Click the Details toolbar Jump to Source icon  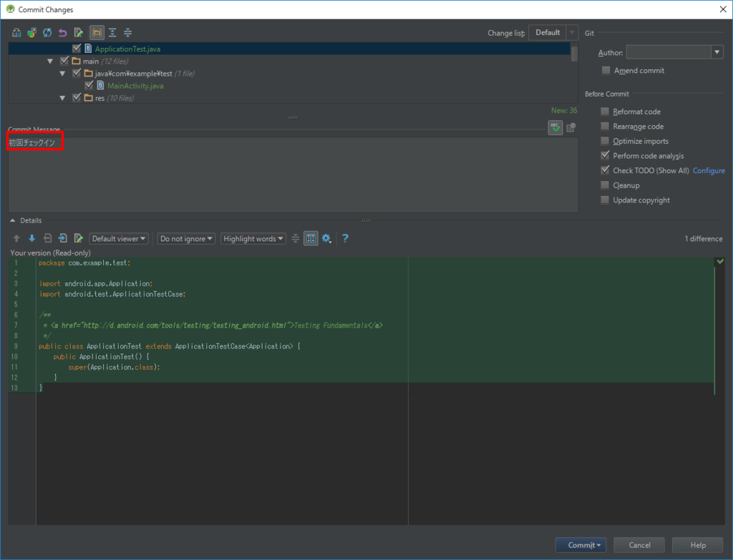pyautogui.click(x=79, y=239)
